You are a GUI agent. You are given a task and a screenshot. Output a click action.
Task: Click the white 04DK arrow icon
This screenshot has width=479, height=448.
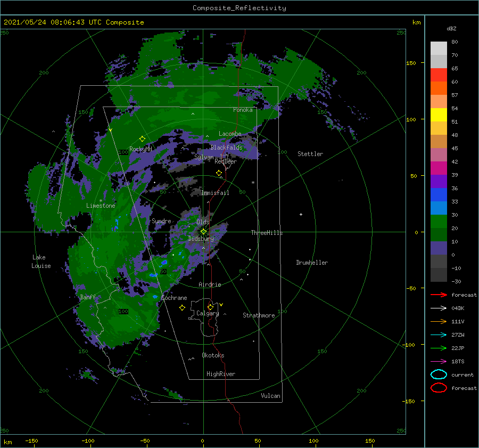(439, 308)
